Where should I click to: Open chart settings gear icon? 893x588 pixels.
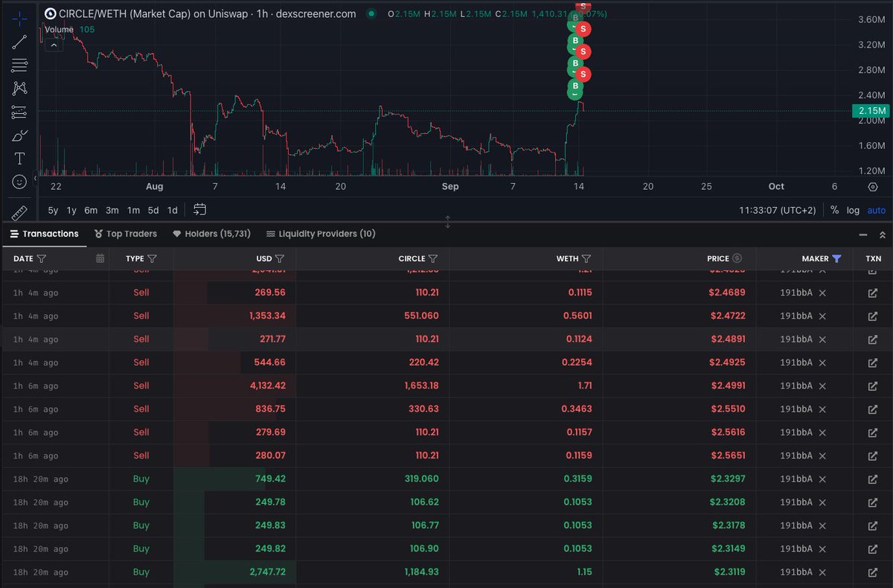[x=873, y=187]
